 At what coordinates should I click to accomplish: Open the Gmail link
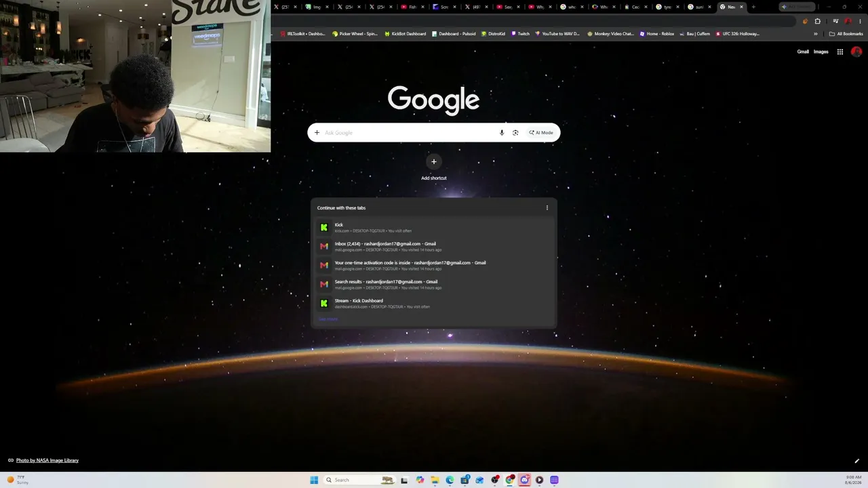click(x=803, y=52)
